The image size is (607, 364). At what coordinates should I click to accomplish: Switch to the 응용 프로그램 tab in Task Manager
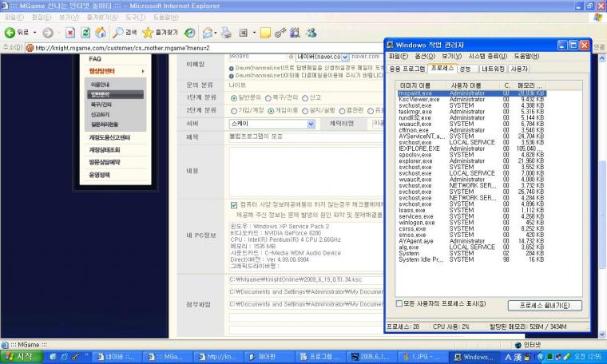coord(407,69)
